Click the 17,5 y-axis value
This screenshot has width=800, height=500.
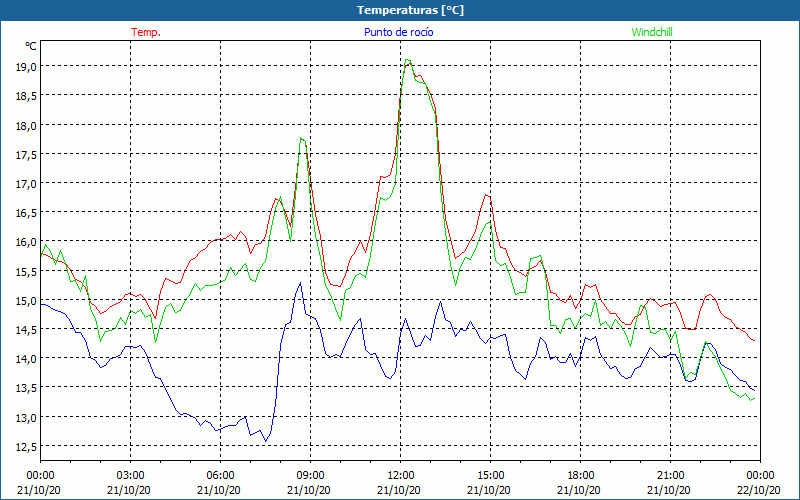pos(26,154)
